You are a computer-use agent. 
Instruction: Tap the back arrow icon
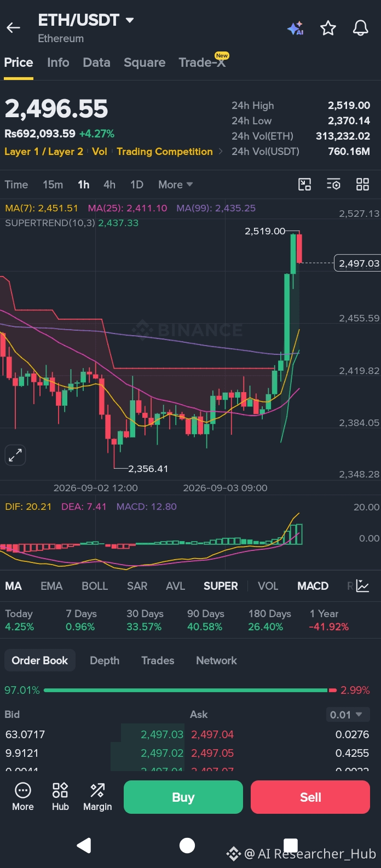click(13, 28)
